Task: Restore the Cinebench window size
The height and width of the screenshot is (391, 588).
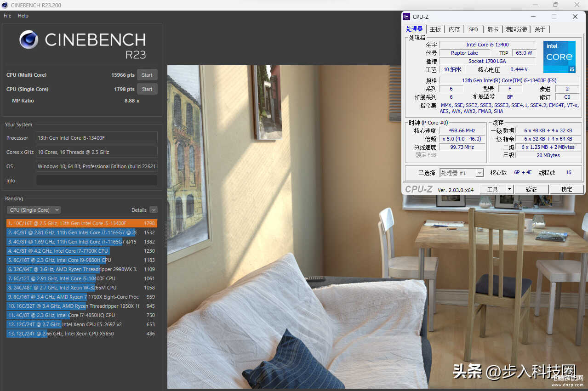Action: 556,5
